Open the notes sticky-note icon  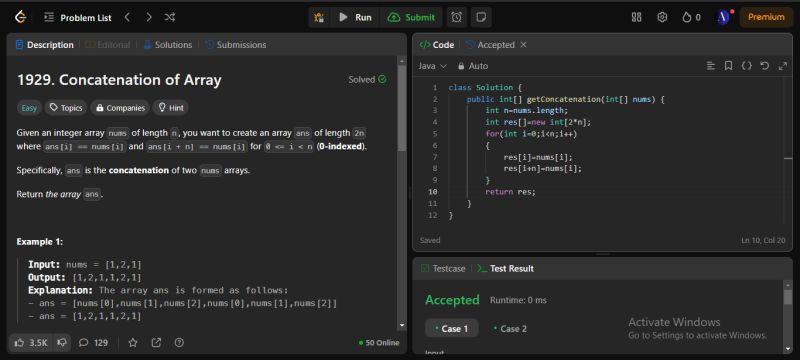click(481, 17)
